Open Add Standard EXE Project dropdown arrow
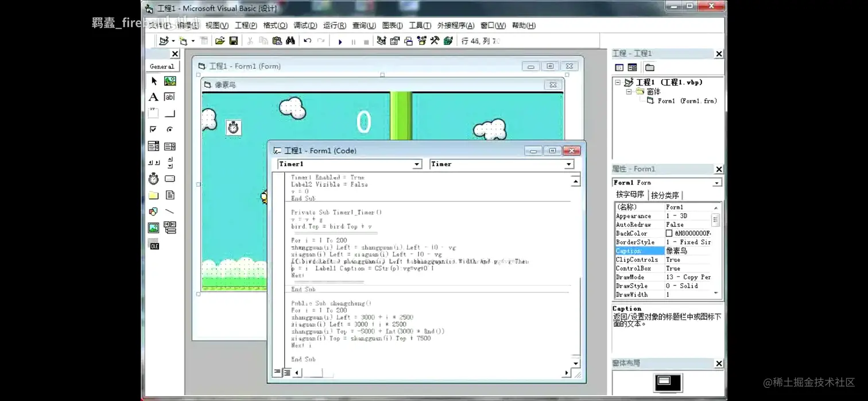The height and width of the screenshot is (401, 868). coord(173,41)
